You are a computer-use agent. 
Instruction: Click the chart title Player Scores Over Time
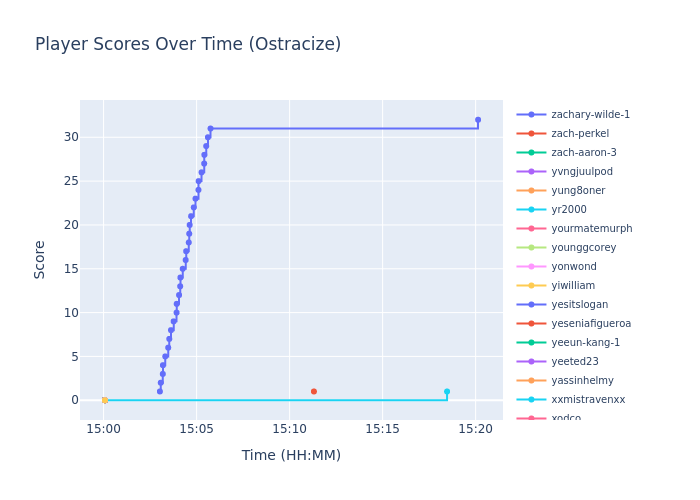[188, 45]
